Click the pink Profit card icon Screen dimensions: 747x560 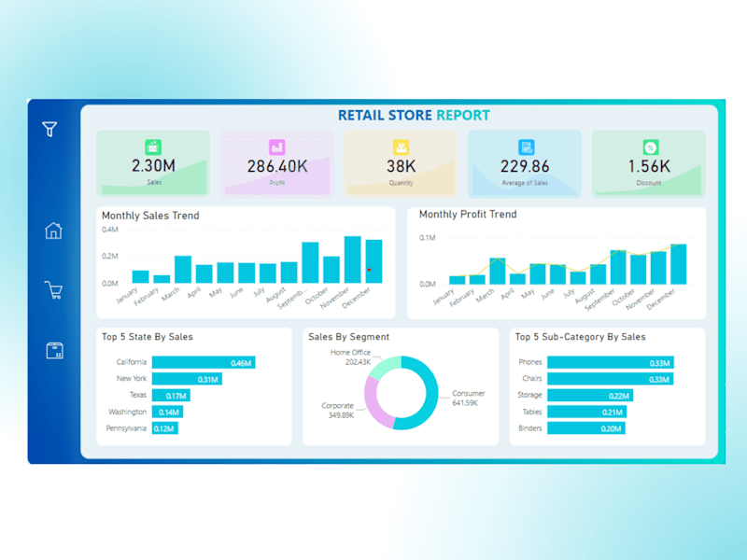(x=276, y=147)
